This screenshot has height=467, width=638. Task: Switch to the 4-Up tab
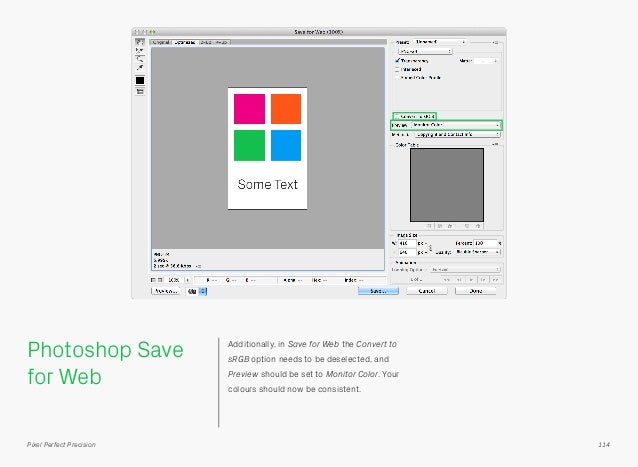point(222,42)
